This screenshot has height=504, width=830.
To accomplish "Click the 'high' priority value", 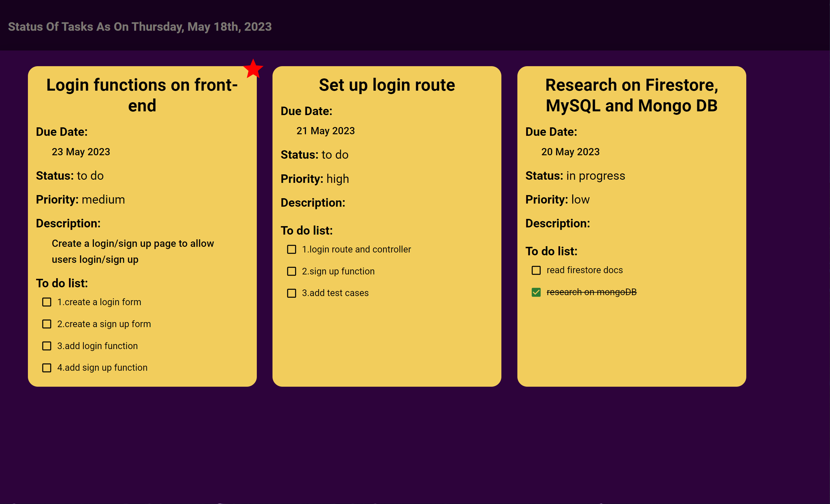I will point(337,179).
